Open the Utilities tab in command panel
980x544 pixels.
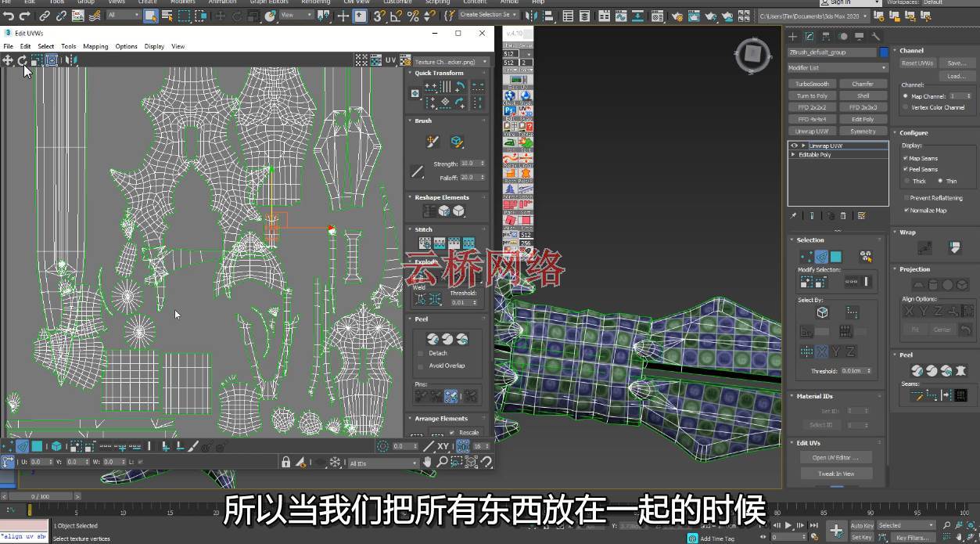pos(875,36)
